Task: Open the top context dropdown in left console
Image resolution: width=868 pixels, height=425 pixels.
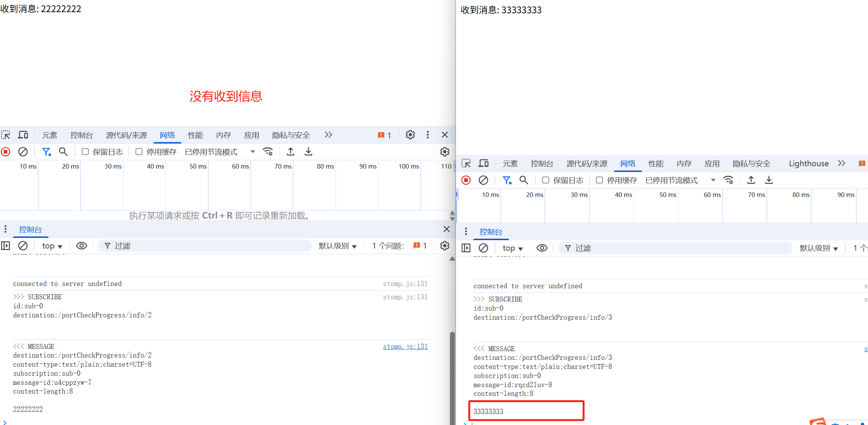Action: (x=52, y=246)
